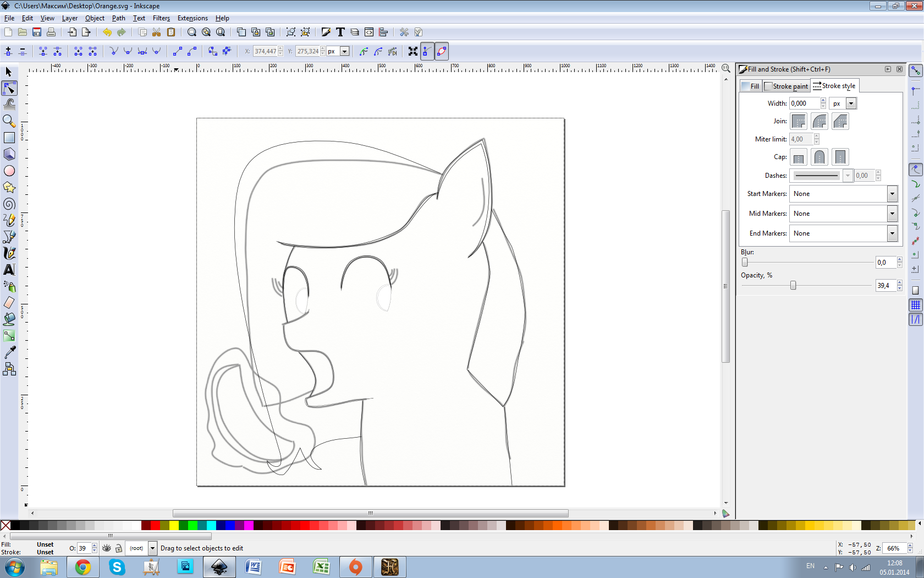
Task: Open Align and Distribute dialog icon
Action: tap(383, 32)
